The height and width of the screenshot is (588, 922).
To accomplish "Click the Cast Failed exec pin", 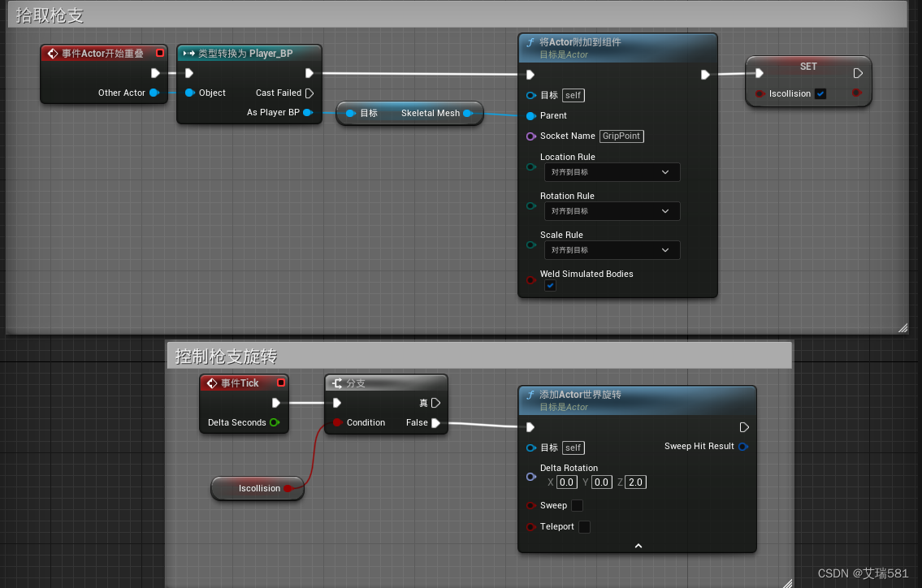I will pyautogui.click(x=309, y=93).
